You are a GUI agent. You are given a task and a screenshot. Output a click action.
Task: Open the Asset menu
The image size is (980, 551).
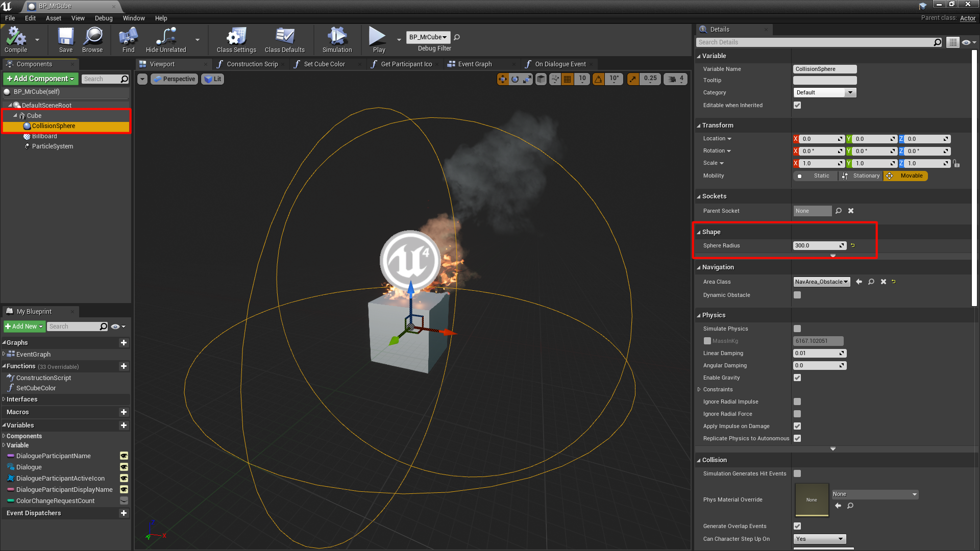[53, 18]
